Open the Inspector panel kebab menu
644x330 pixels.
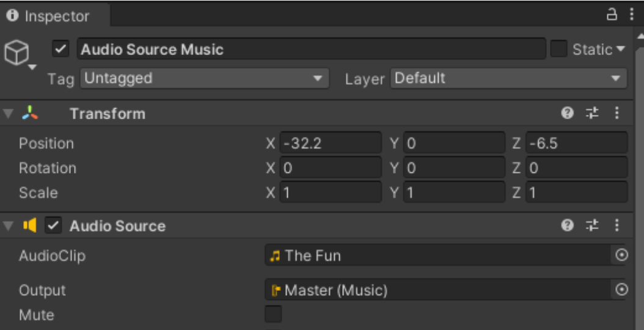pyautogui.click(x=631, y=16)
